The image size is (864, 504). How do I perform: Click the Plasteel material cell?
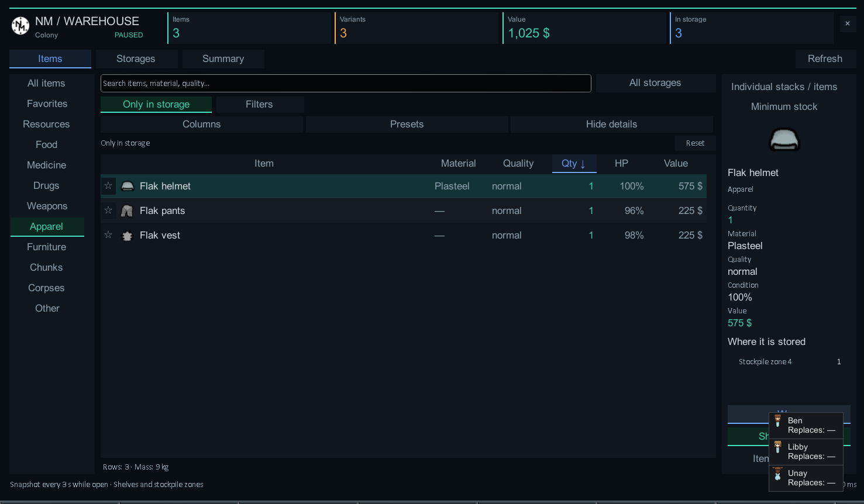pos(452,186)
